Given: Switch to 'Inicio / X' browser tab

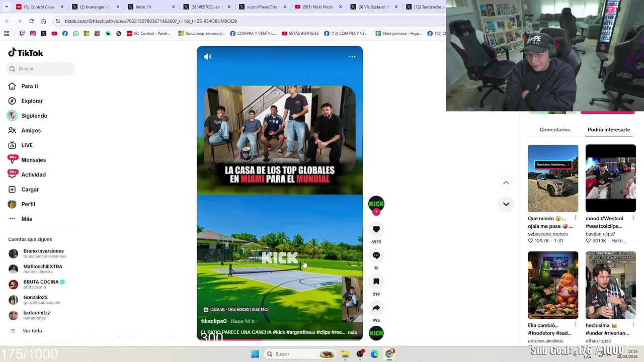Looking at the screenshot, I should [x=151, y=7].
